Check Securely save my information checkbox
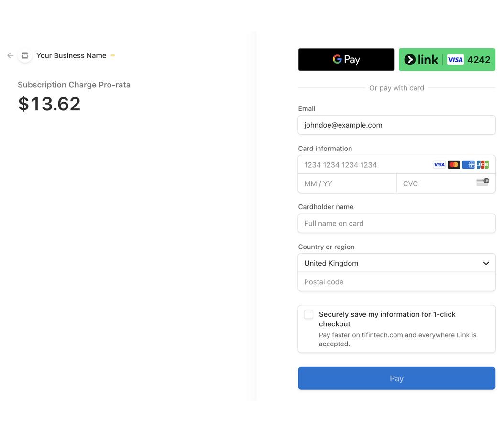504x430 pixels. point(308,314)
